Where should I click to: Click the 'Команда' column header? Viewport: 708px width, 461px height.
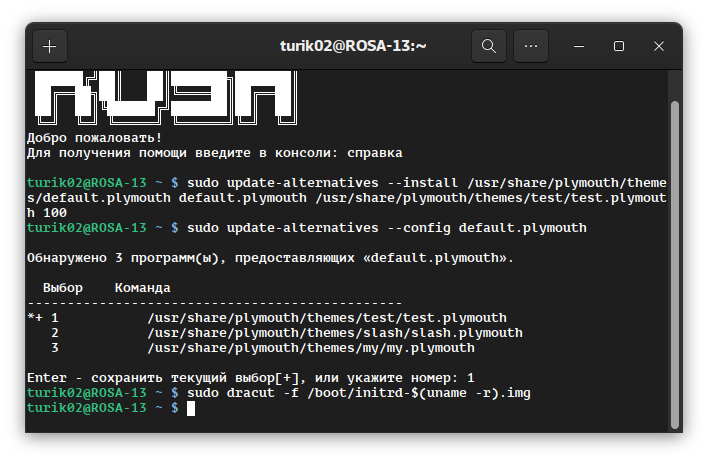[x=143, y=288]
